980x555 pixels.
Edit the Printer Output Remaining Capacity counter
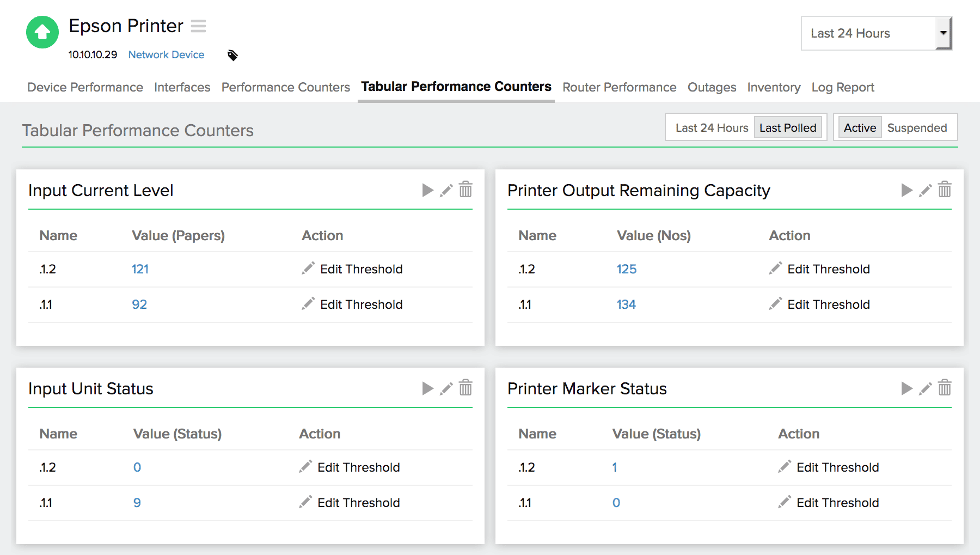926,190
